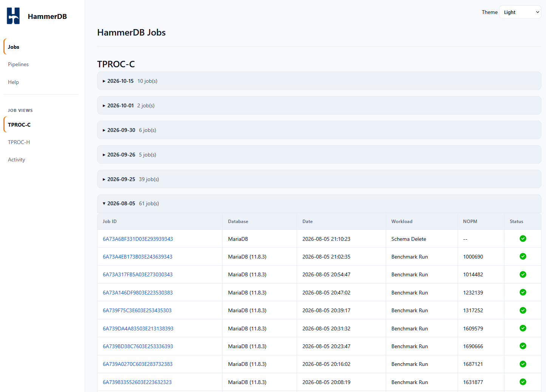Viewport: 546px width, 392px height.
Task: Select the TPROC-C job view
Action: [x=41, y=125]
